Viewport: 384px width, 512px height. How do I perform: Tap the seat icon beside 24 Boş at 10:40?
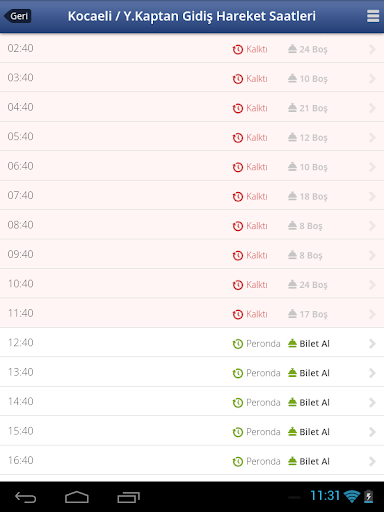[292, 284]
